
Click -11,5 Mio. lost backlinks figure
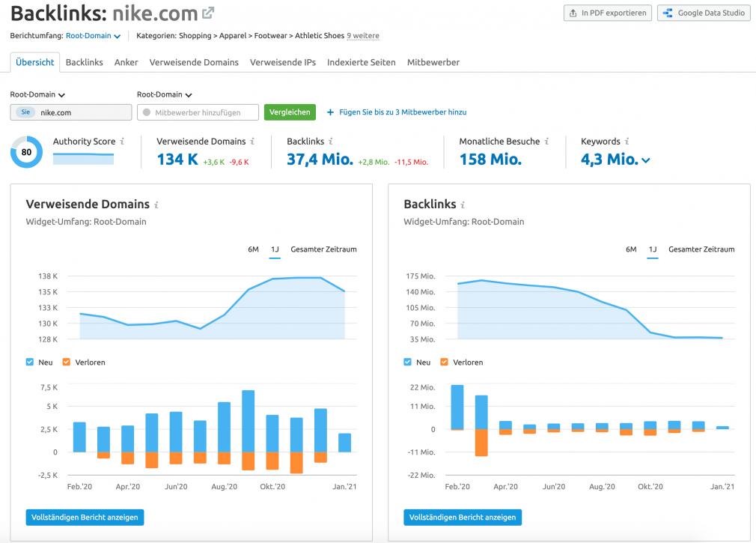pos(411,162)
